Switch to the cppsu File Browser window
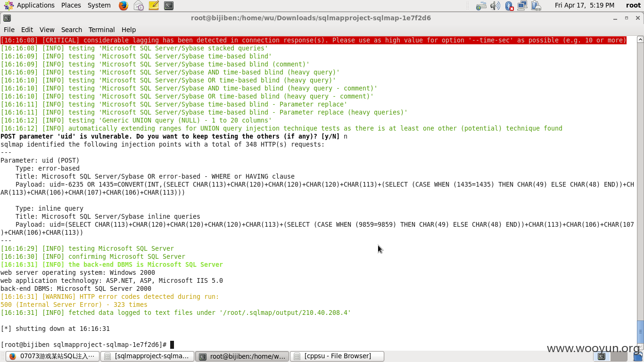 (x=337, y=356)
